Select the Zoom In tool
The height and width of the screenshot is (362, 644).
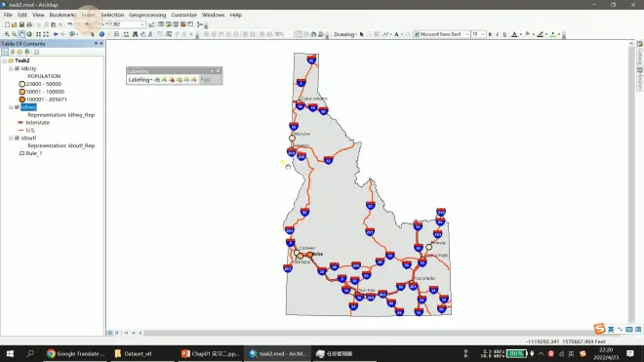pyautogui.click(x=7, y=34)
